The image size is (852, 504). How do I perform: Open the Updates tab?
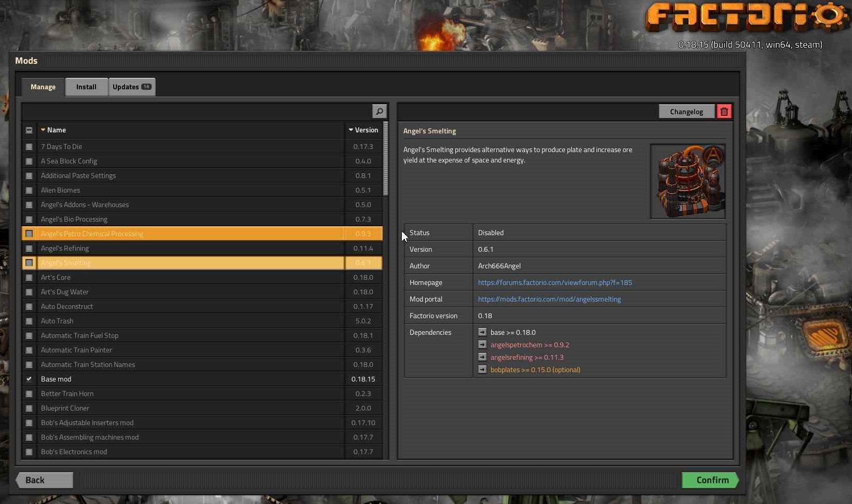pos(131,87)
